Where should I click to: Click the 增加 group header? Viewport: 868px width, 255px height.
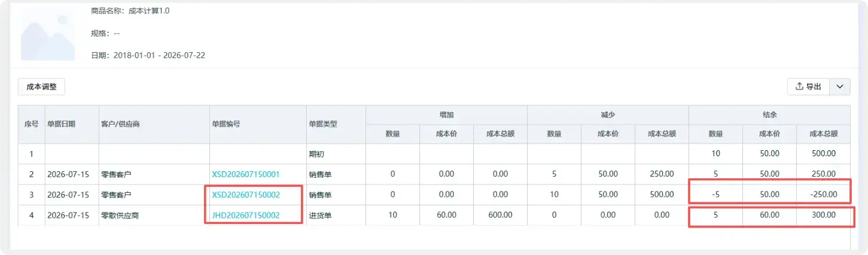446,114
